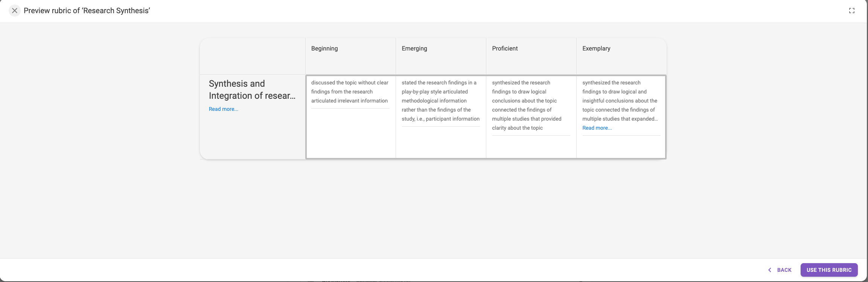Close the rubric preview dialog
The width and height of the screenshot is (868, 282).
pyautogui.click(x=15, y=11)
